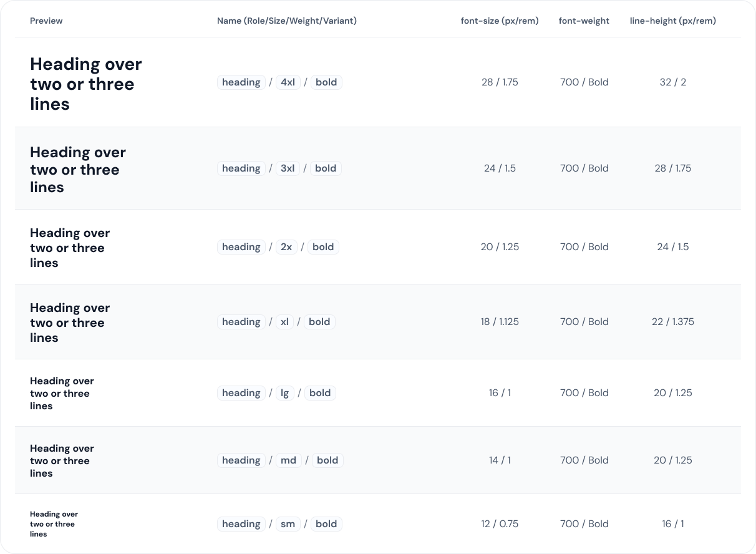Click the 'xl' size chip
This screenshot has width=756, height=554.
click(x=284, y=321)
